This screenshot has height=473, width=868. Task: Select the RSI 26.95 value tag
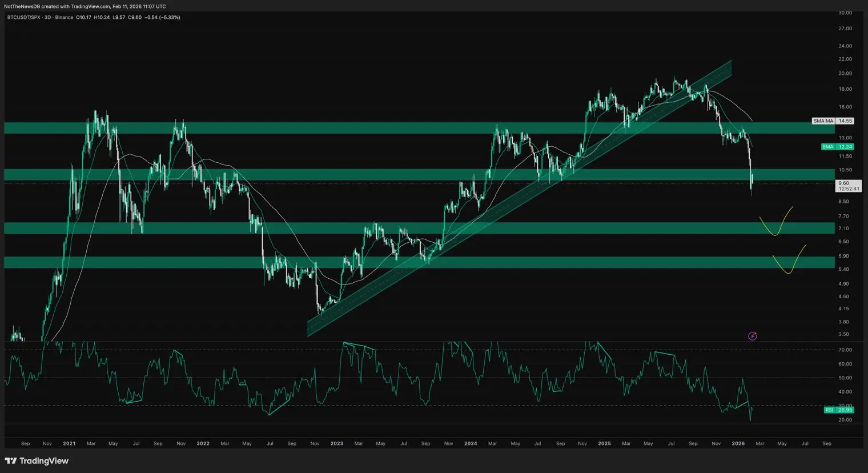click(x=839, y=410)
